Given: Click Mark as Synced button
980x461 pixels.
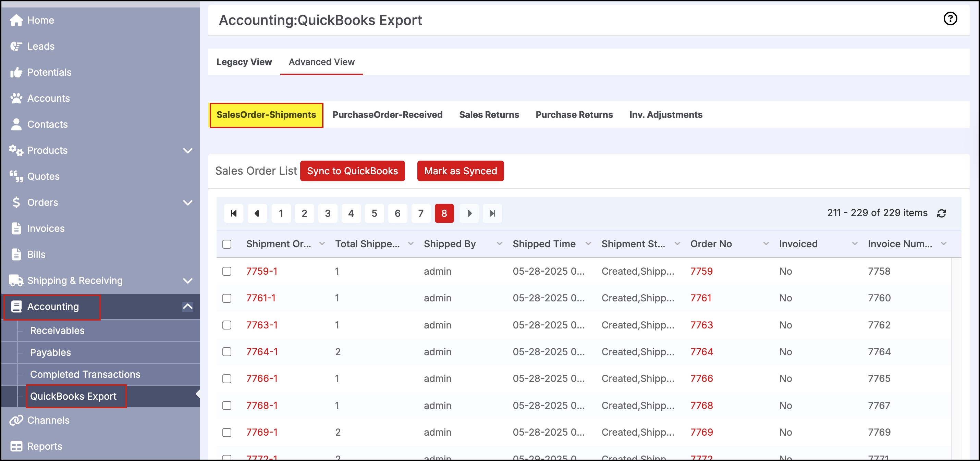Looking at the screenshot, I should pyautogui.click(x=460, y=171).
